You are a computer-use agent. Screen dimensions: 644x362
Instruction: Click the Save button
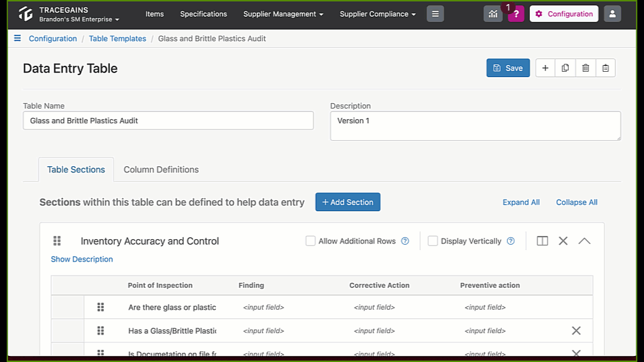click(x=508, y=68)
